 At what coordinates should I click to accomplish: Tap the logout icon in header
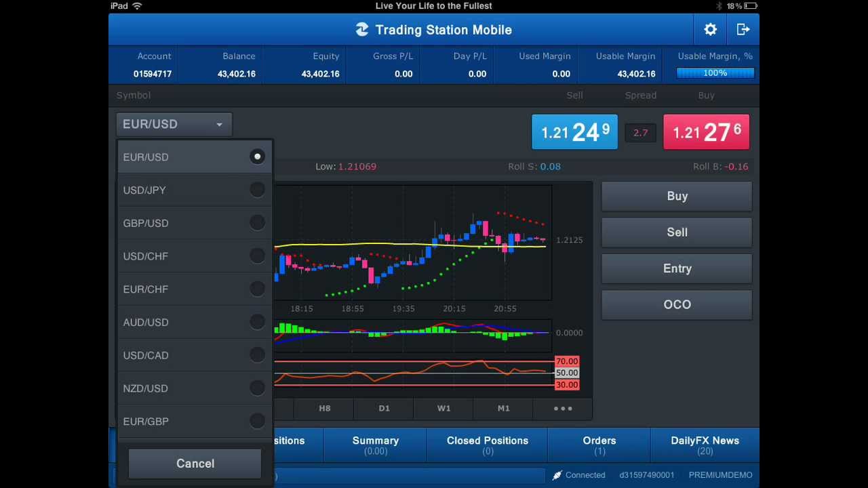pos(743,29)
